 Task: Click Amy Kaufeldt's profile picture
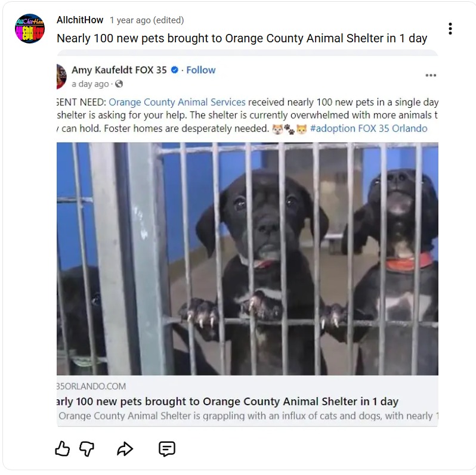pos(61,77)
